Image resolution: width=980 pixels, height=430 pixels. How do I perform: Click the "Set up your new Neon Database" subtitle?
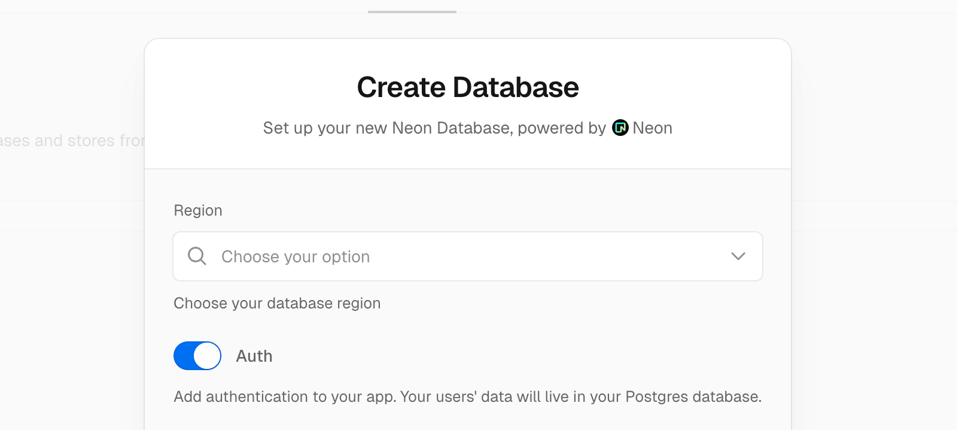click(468, 128)
